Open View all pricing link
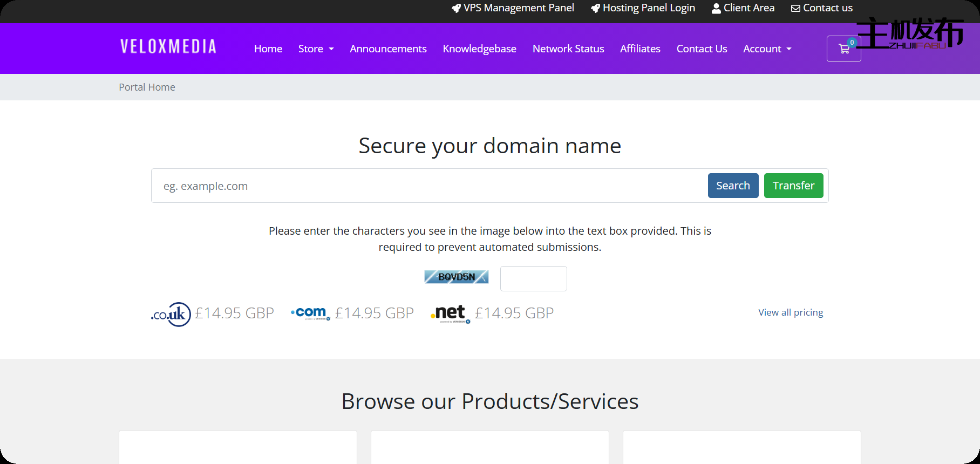The width and height of the screenshot is (980, 464). click(x=791, y=313)
